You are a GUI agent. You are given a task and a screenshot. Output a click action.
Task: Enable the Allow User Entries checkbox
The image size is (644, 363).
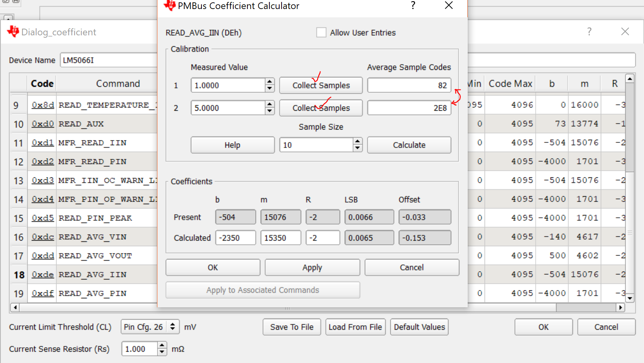point(321,33)
